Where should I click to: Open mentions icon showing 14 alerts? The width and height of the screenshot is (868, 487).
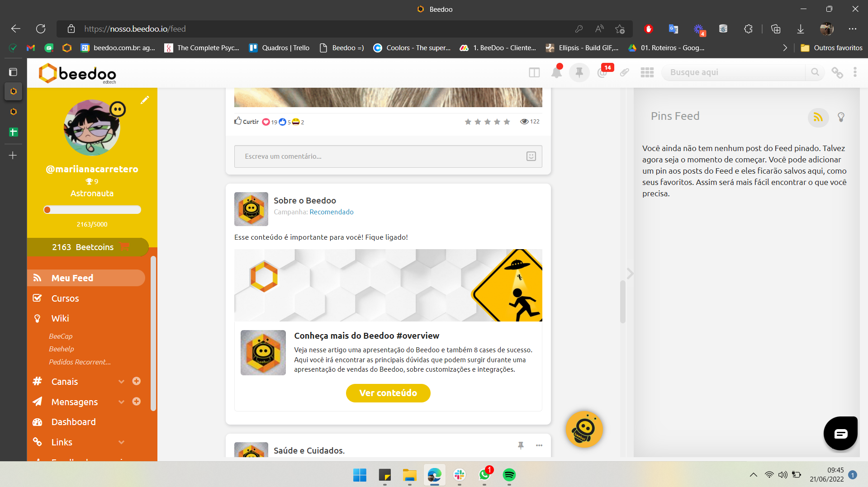tap(602, 72)
